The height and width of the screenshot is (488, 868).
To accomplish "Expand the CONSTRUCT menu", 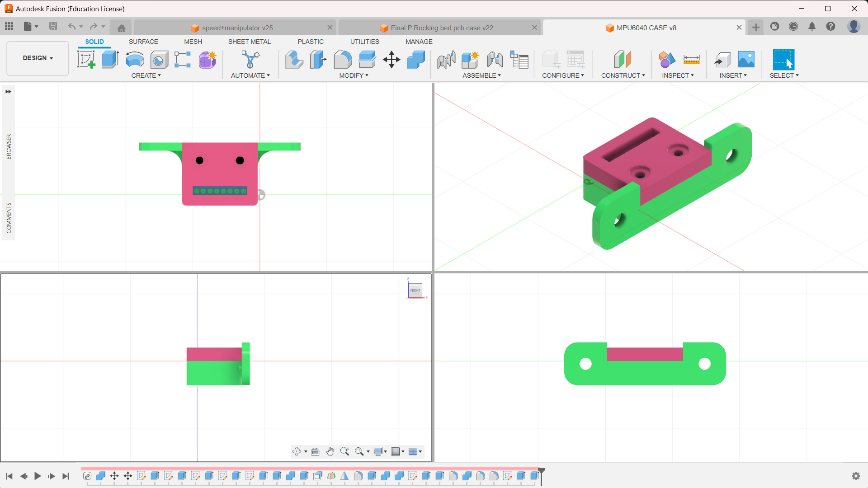I will tap(623, 75).
